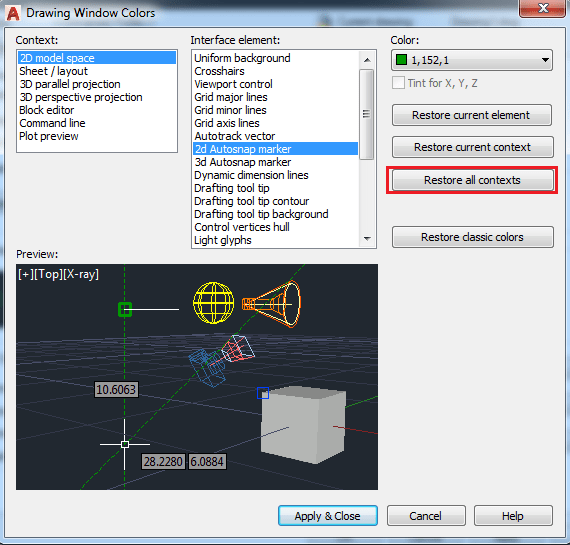Click the Restore current element button
Image resolution: width=570 pixels, height=545 pixels.
click(472, 115)
